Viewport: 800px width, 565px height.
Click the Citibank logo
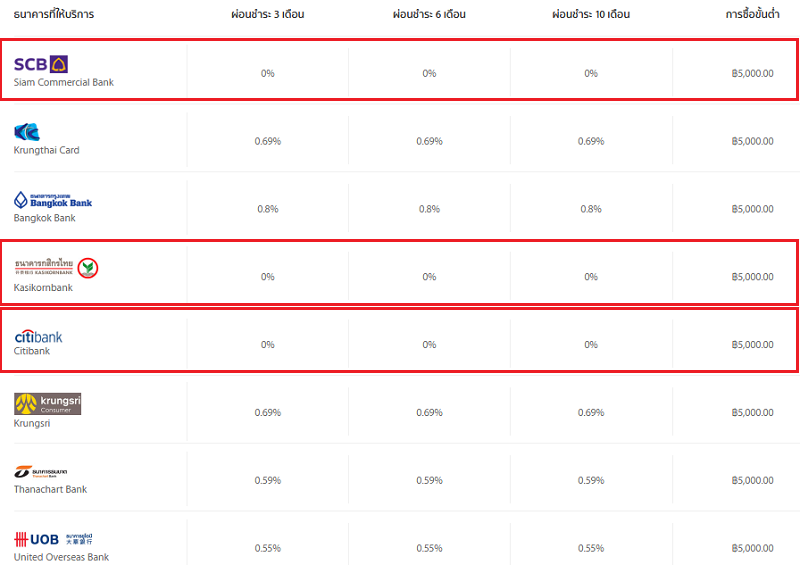[38, 336]
